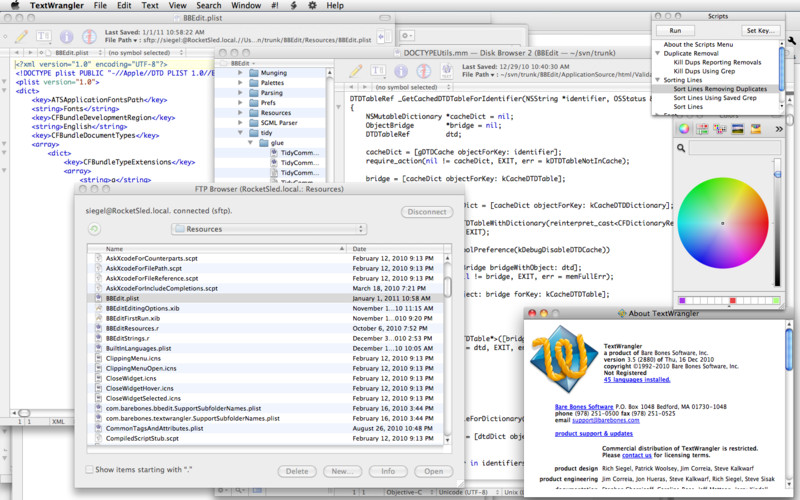Click the wrench icon beside Scripts palette
Image resolution: width=800 pixels, height=500 pixels.
[x=792, y=41]
